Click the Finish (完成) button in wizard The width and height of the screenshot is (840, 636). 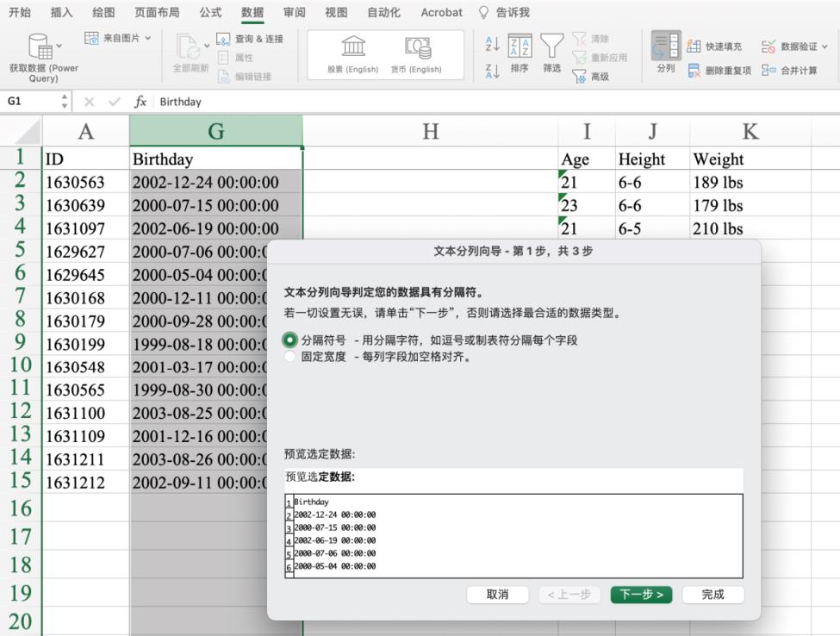(712, 595)
